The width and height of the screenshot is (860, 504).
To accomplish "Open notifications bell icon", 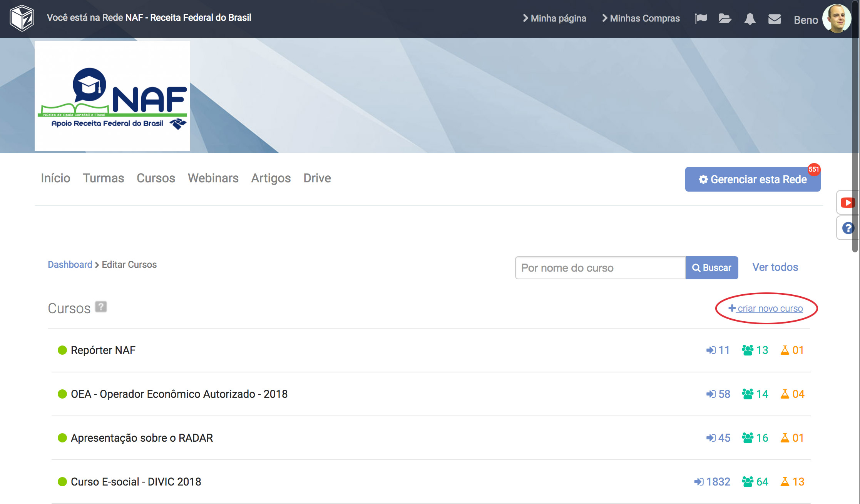I will point(750,18).
